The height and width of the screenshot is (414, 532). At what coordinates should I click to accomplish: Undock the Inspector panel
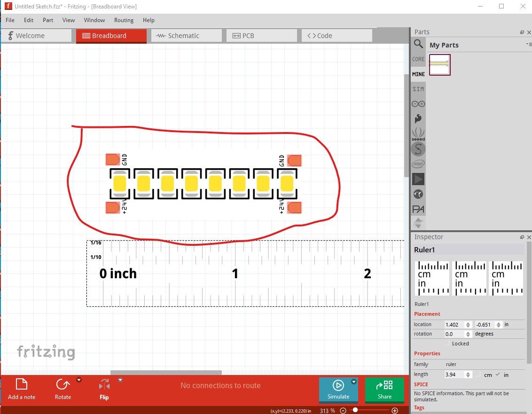[x=522, y=237]
